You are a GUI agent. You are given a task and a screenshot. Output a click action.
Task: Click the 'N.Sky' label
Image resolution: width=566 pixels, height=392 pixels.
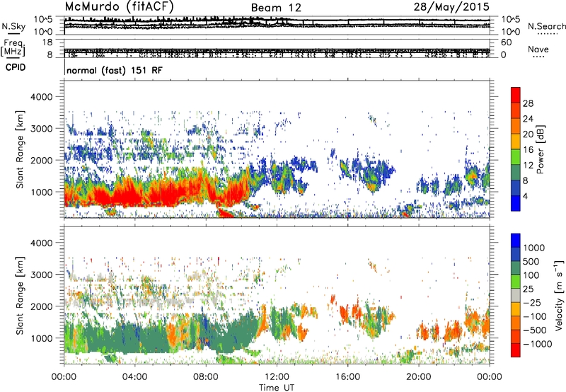click(x=13, y=26)
